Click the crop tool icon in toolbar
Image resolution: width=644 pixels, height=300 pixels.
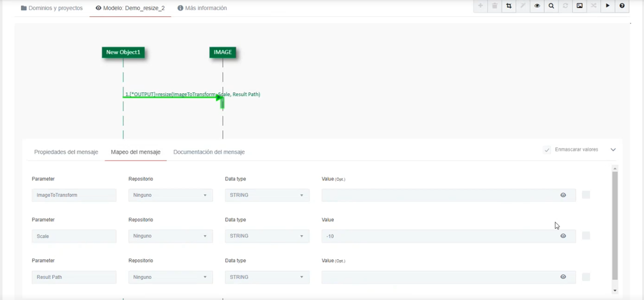click(x=509, y=6)
